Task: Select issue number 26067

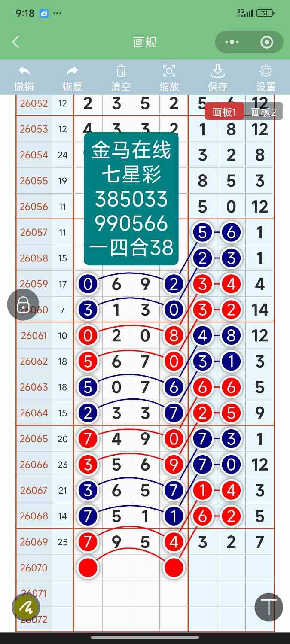Action: click(34, 490)
